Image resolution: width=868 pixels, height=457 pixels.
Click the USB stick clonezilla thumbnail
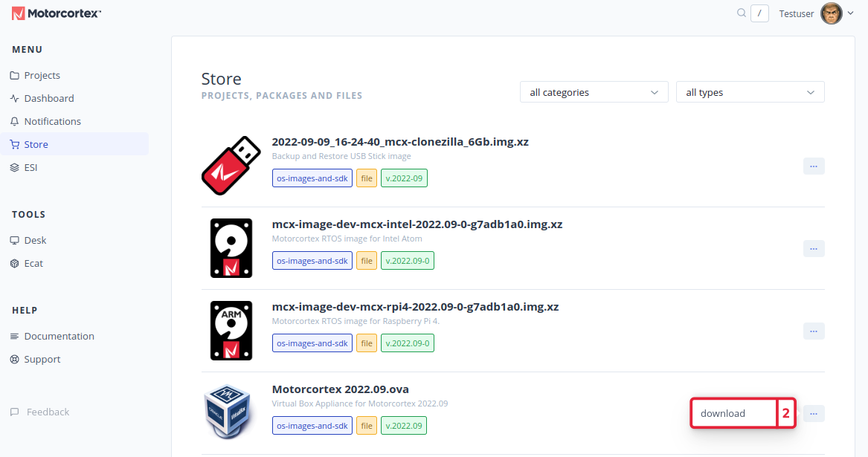pyautogui.click(x=231, y=166)
